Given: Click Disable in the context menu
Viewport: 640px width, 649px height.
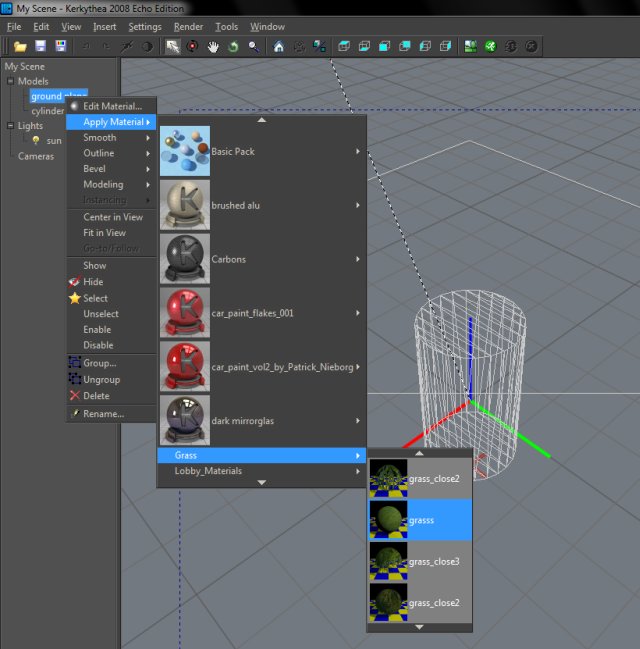Looking at the screenshot, I should pyautogui.click(x=111, y=345).
